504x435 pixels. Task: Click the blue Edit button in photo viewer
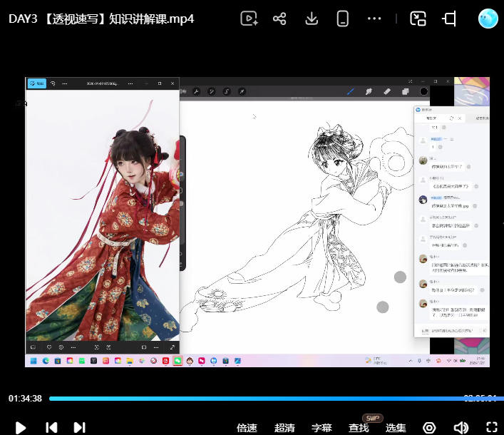(x=37, y=83)
